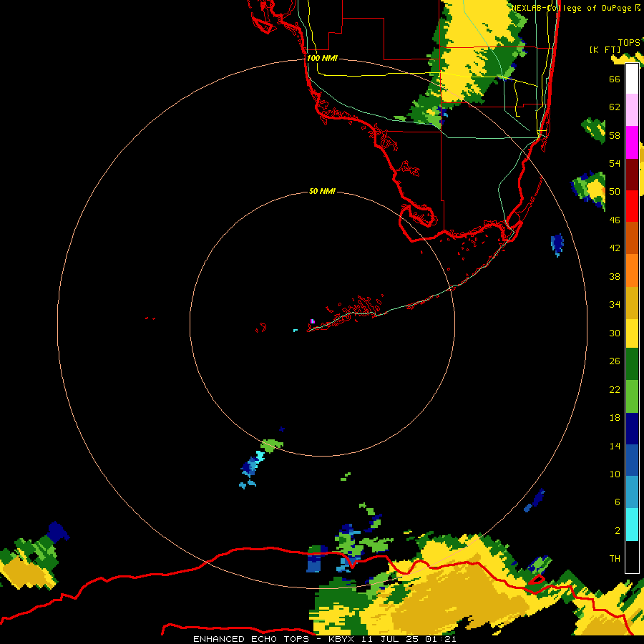Click the 'ENHANCED ECHO TOPS' product caption

tap(251, 639)
